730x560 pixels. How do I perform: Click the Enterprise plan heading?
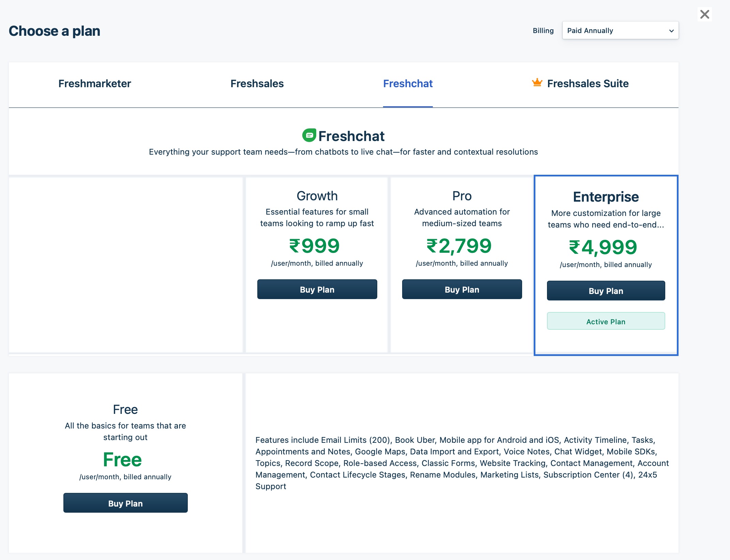point(606,197)
